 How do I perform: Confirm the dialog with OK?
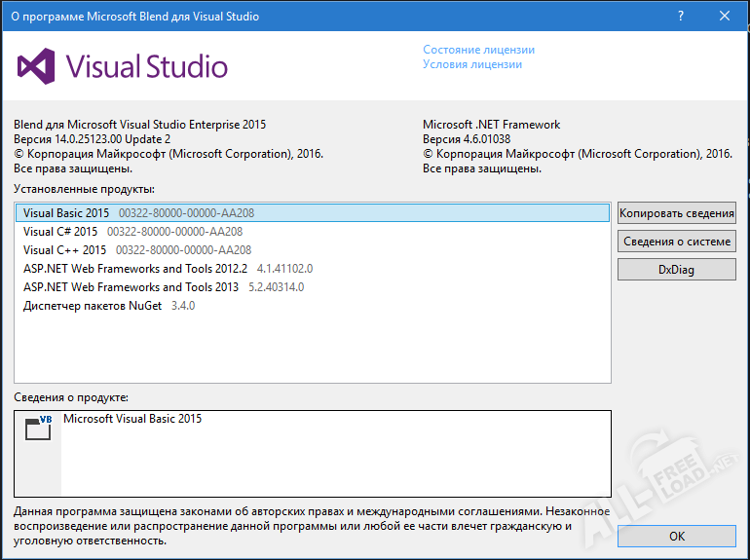coord(676,536)
